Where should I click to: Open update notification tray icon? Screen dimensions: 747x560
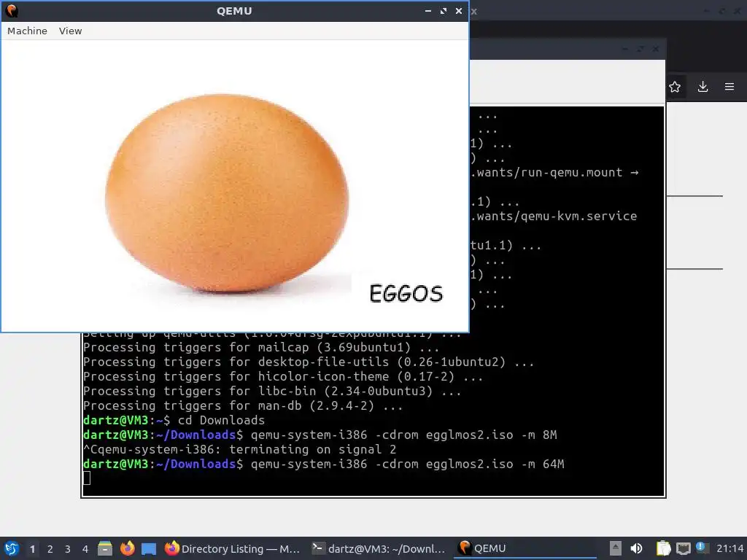702,548
